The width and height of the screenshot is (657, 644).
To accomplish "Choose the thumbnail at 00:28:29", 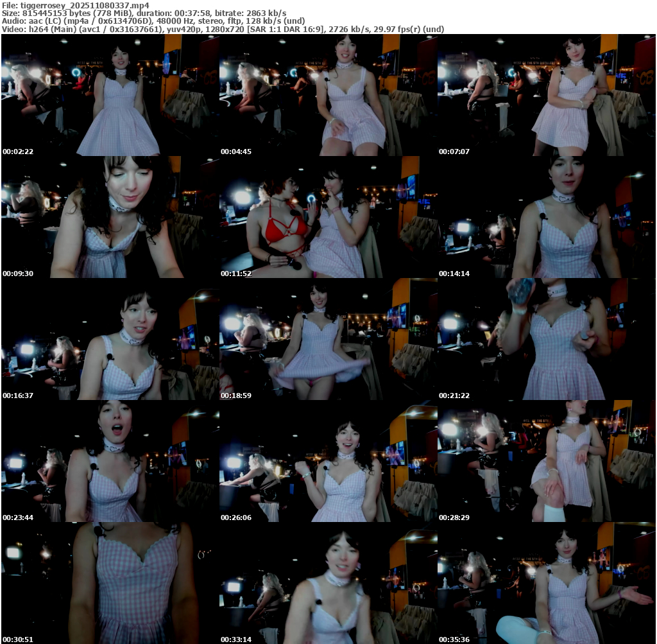I will click(547, 461).
